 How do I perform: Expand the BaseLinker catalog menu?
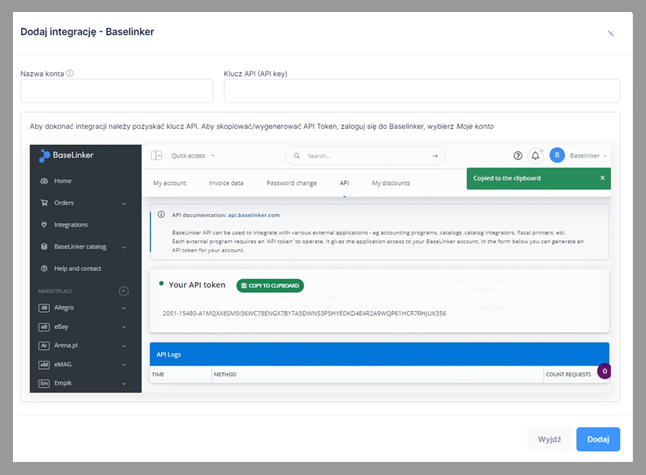[123, 247]
